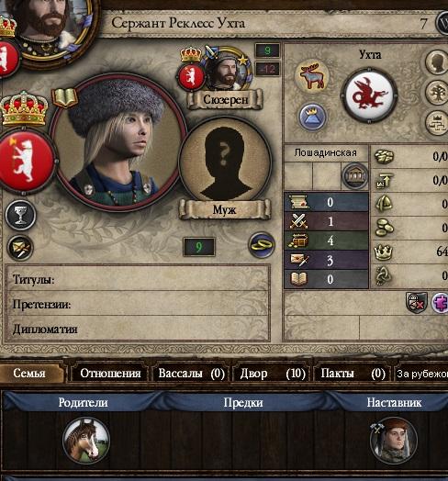The height and width of the screenshot is (481, 448).
Task: Click the gold wedding rings icon
Action: click(x=262, y=244)
